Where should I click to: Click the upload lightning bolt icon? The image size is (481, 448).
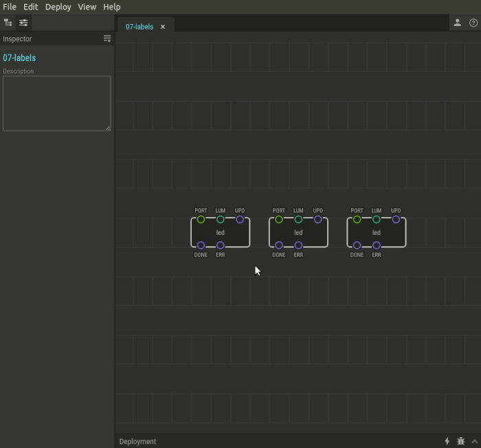[x=447, y=441]
